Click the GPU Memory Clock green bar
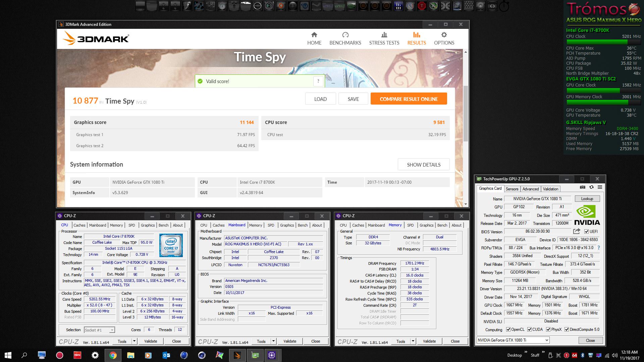The width and height of the screenshot is (644, 362). tap(603, 102)
